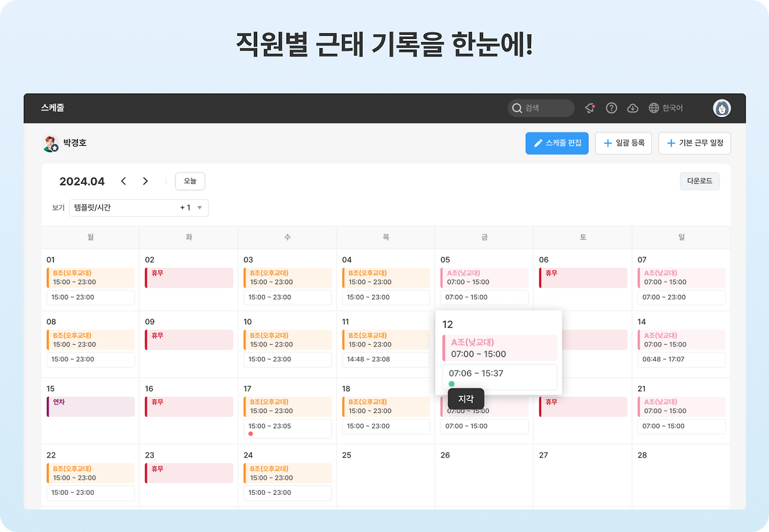Click 박경호's employee avatar thumbnail
The height and width of the screenshot is (532, 769).
pyautogui.click(x=50, y=143)
